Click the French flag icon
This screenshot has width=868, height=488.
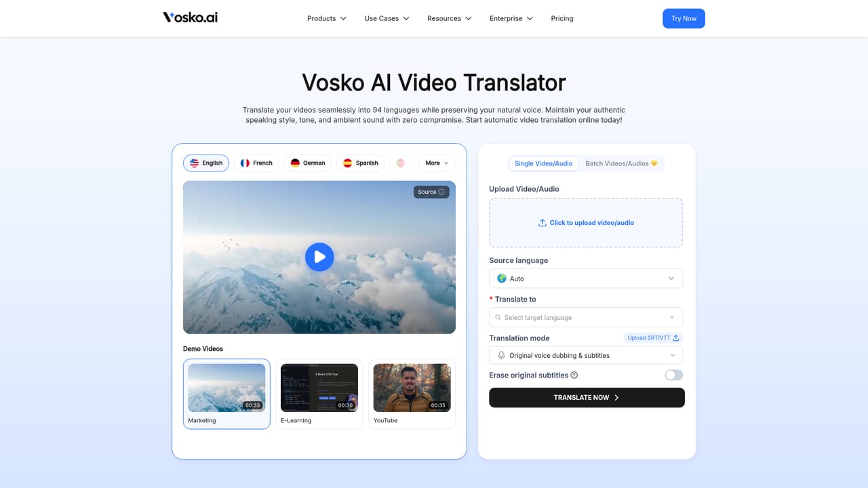point(245,163)
